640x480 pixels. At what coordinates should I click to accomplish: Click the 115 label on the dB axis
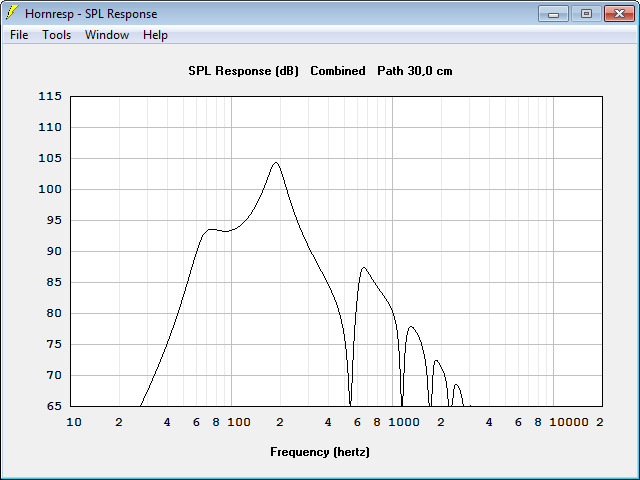(x=50, y=96)
